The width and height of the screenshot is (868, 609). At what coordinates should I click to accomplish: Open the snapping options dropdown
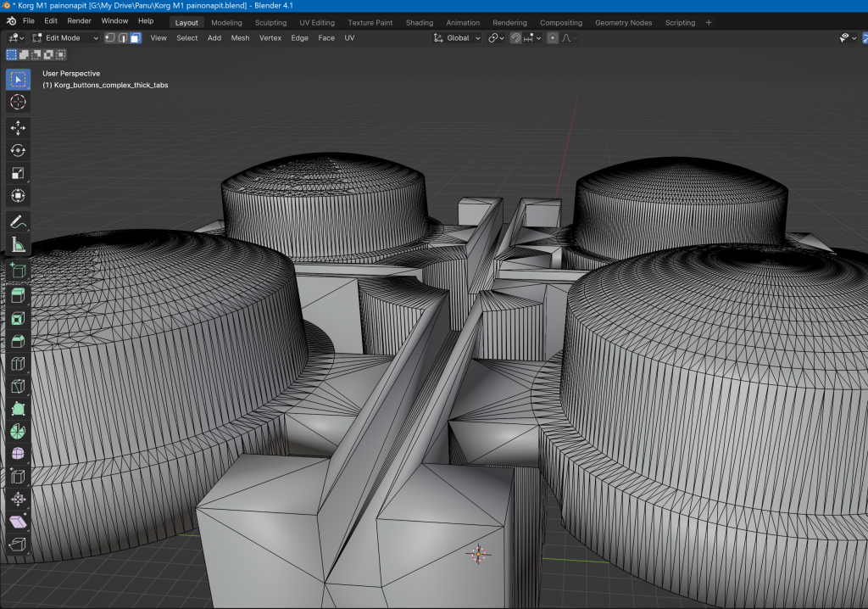point(532,37)
